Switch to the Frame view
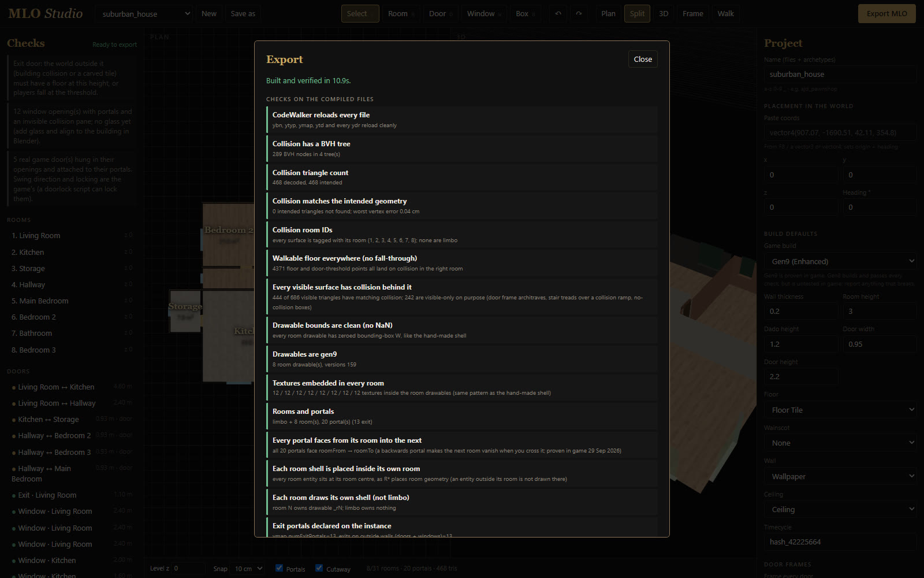This screenshot has width=924, height=578. tap(692, 14)
